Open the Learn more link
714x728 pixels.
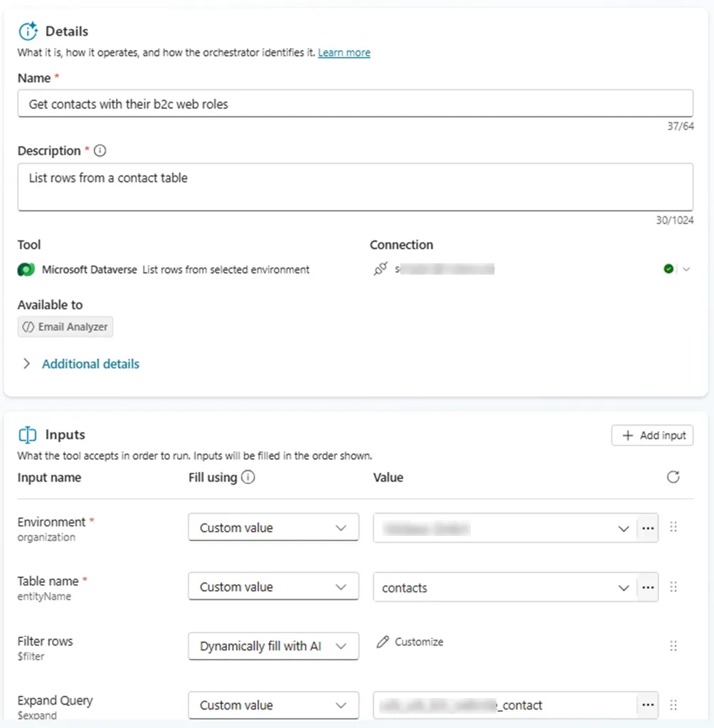coord(344,53)
